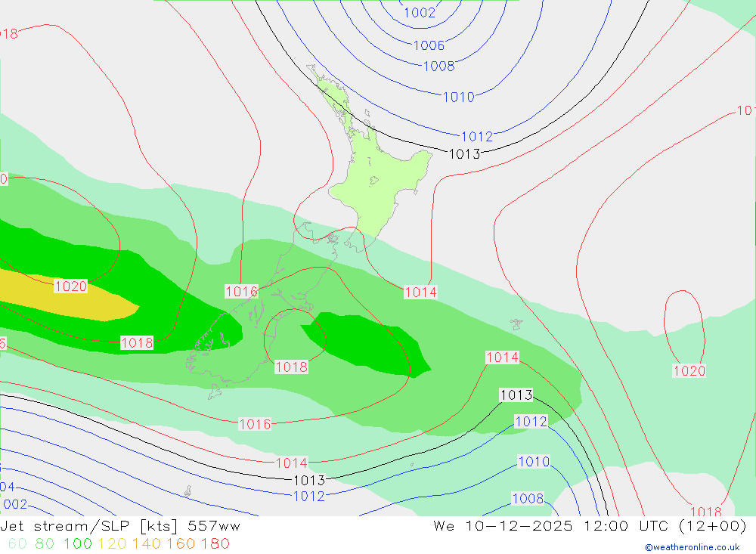Click the 1008 label north of New Zealand

pyautogui.click(x=438, y=66)
